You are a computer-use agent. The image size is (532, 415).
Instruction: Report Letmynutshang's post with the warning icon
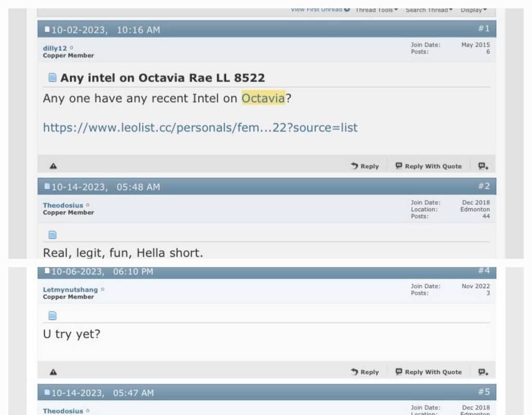[53, 372]
